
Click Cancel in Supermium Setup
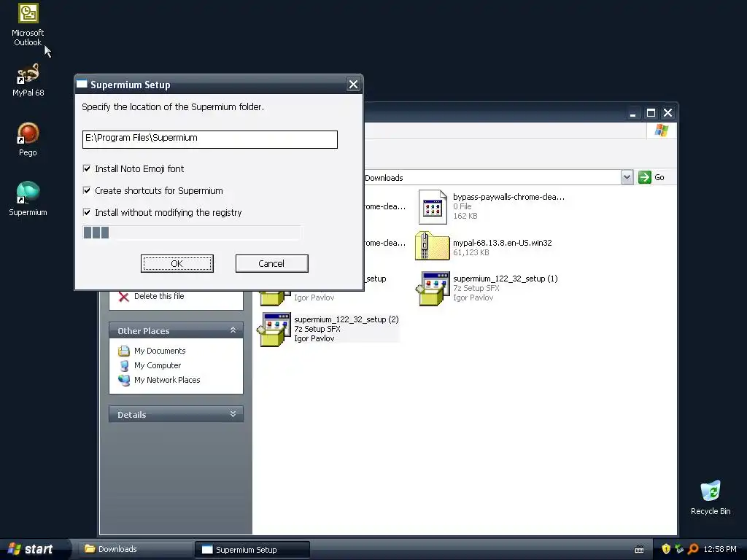point(271,263)
